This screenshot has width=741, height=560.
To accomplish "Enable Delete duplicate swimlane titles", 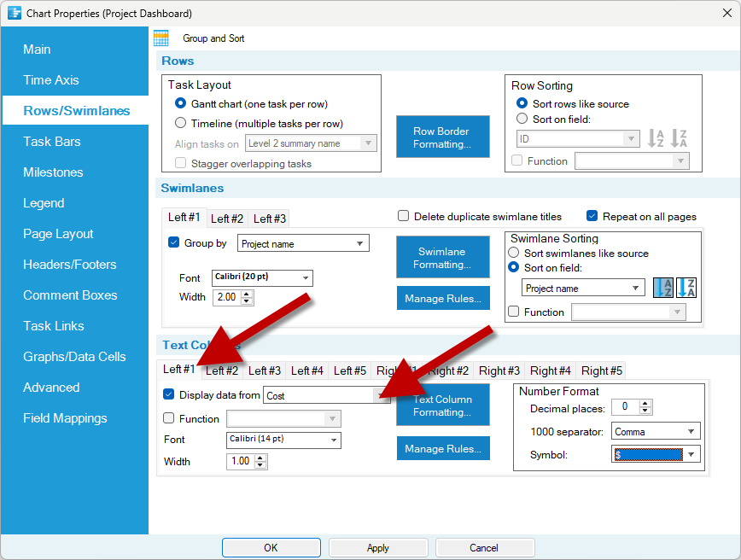I will [x=403, y=216].
